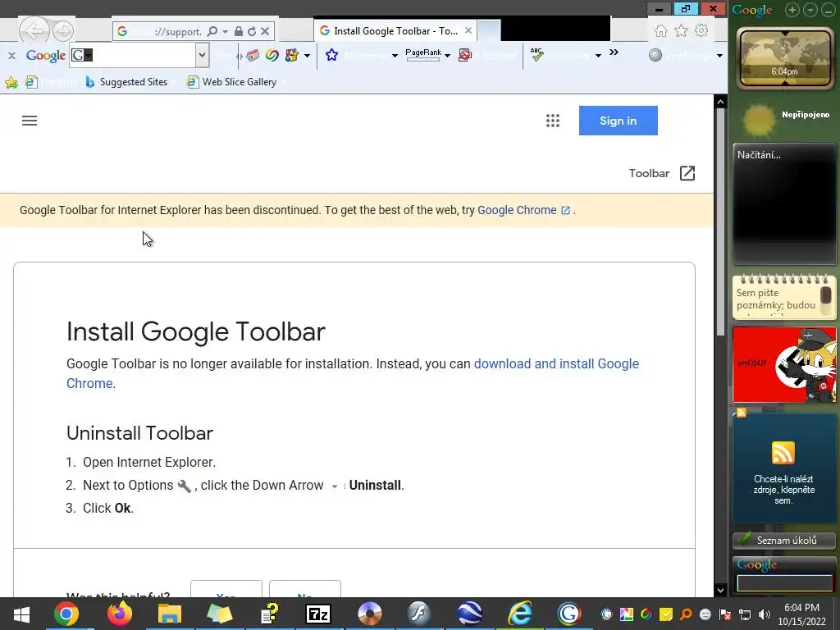
Task: Launch Google Chrome from the taskbar
Action: pos(66,614)
